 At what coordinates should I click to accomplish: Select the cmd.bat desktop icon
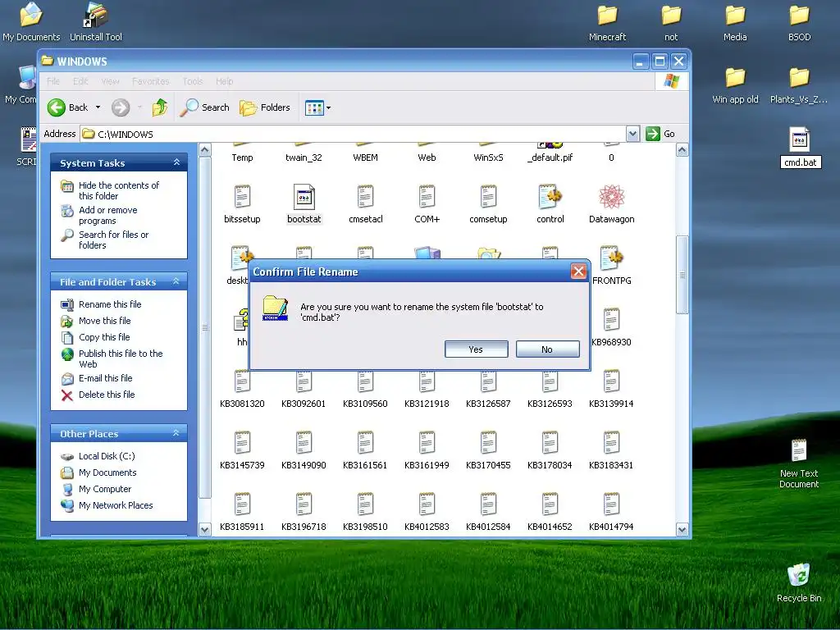(x=801, y=148)
